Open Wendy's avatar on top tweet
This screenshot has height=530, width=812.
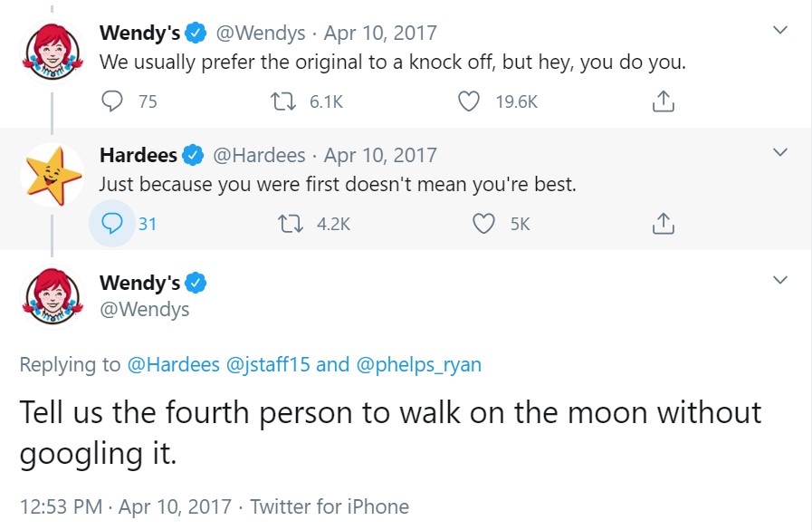point(52,53)
